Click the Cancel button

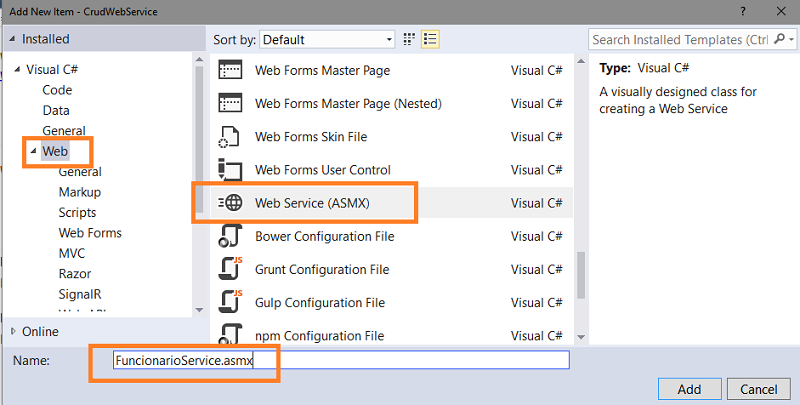tap(759, 389)
